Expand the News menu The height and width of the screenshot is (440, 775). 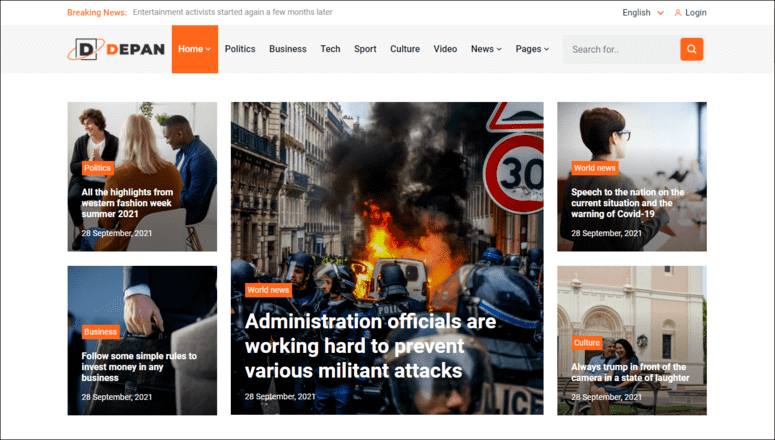click(486, 49)
